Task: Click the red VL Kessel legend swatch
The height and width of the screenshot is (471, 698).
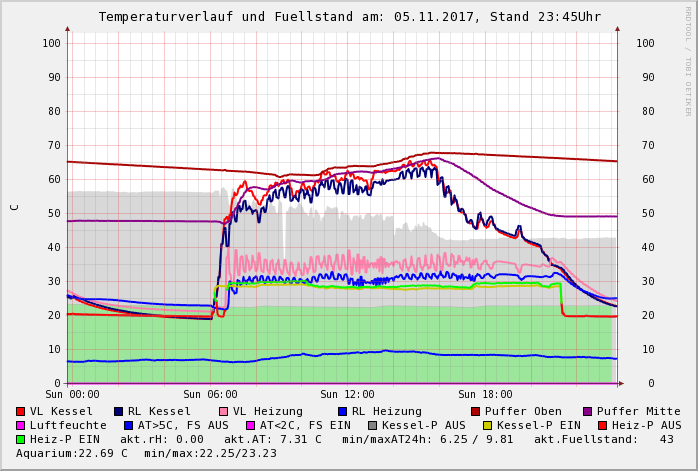Action: (21, 411)
